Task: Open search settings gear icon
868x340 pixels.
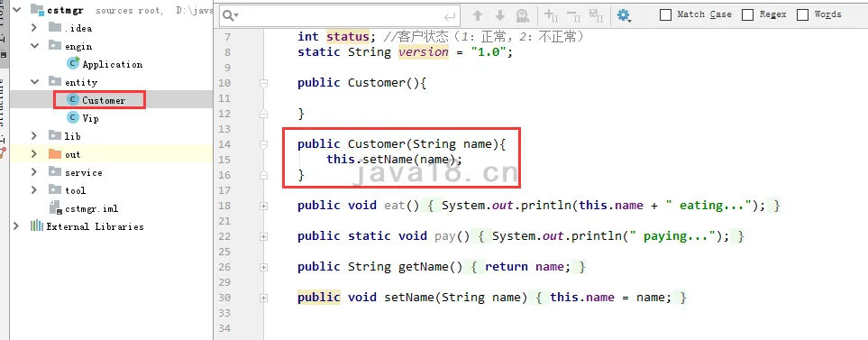Action: point(624,15)
